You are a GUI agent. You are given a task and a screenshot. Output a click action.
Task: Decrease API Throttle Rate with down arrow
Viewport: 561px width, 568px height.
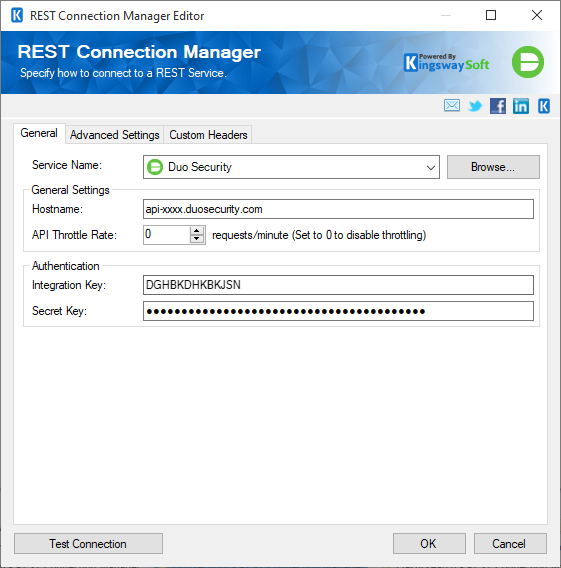tap(197, 239)
